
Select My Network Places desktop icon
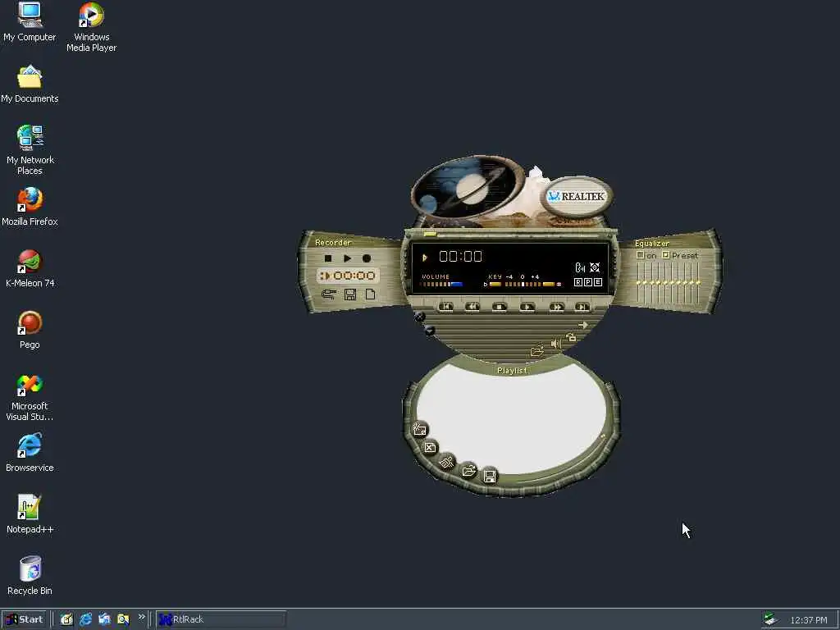point(30,150)
